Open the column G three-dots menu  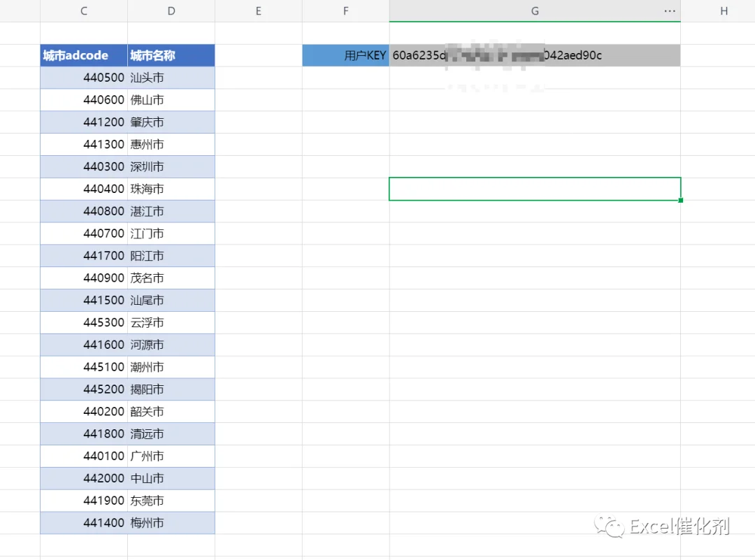pos(669,11)
